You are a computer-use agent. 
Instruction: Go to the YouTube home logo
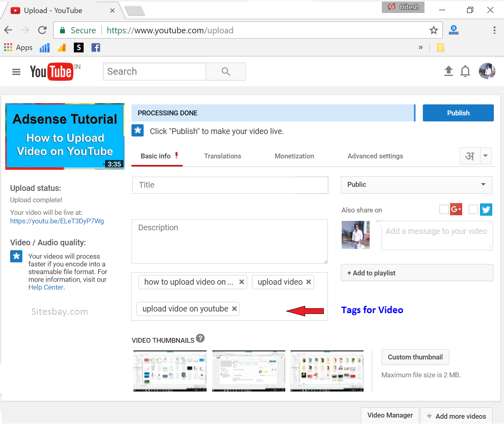(x=52, y=72)
